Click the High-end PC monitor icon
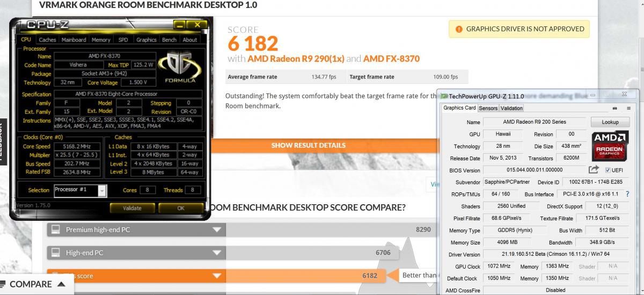The height and width of the screenshot is (295, 644). coord(54,253)
